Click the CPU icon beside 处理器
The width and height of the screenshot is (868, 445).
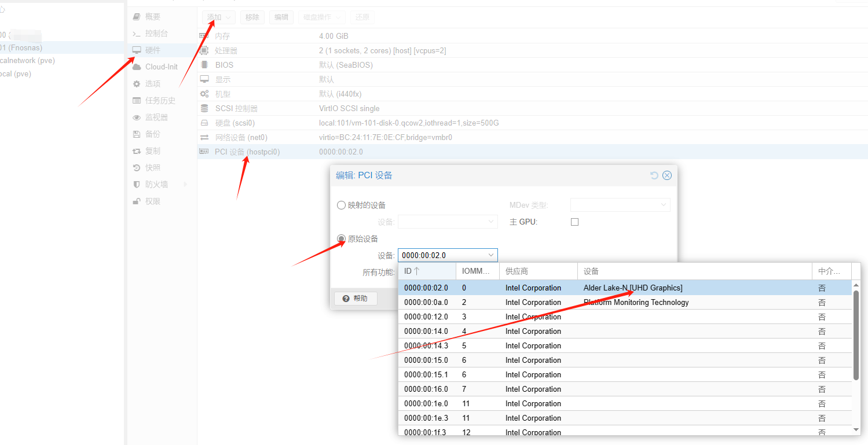pyautogui.click(x=204, y=50)
